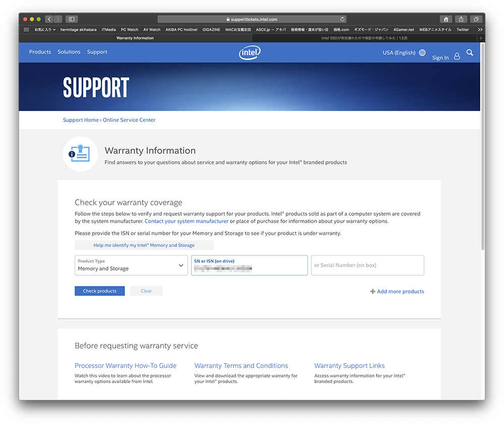This screenshot has height=425, width=504.
Task: Go forward with Safari's forward arrow
Action: (x=58, y=19)
